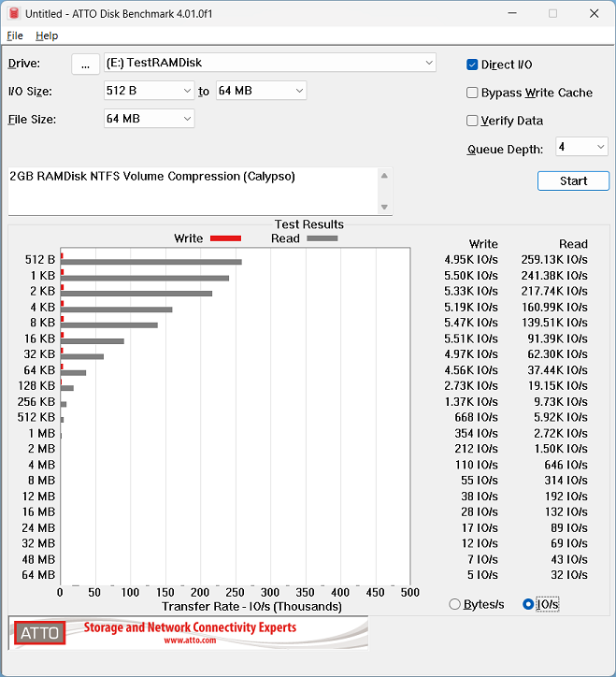Click the 128 KB row label
This screenshot has width=616, height=677.
(36, 385)
